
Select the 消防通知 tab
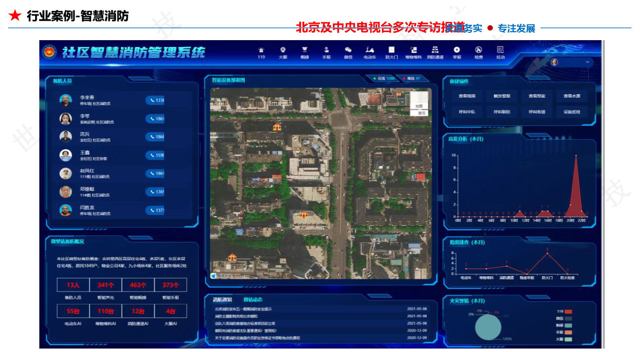[222, 299]
